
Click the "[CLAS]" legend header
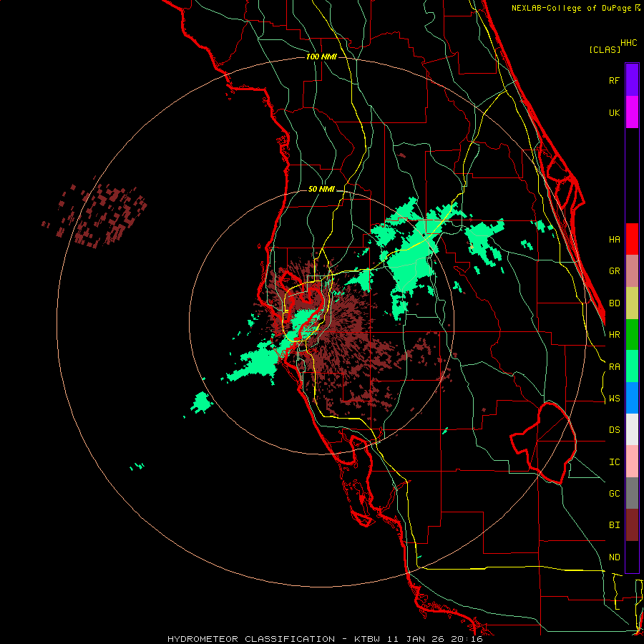point(605,50)
